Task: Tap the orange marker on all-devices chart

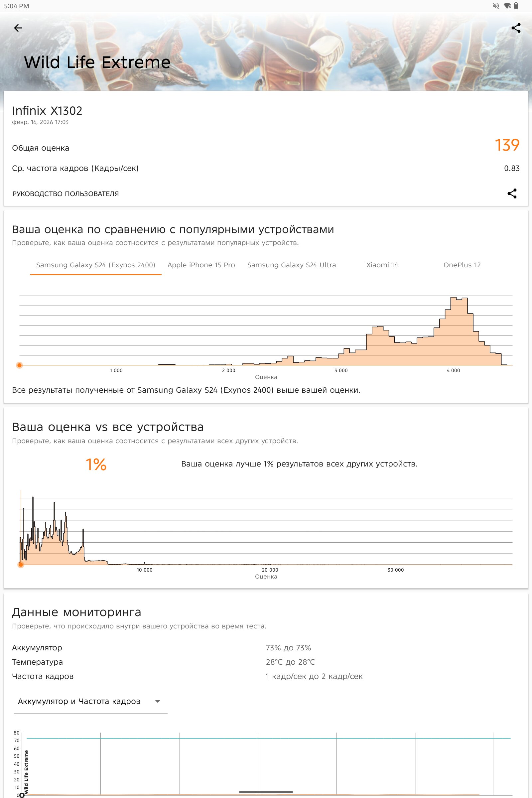Action: click(x=21, y=565)
